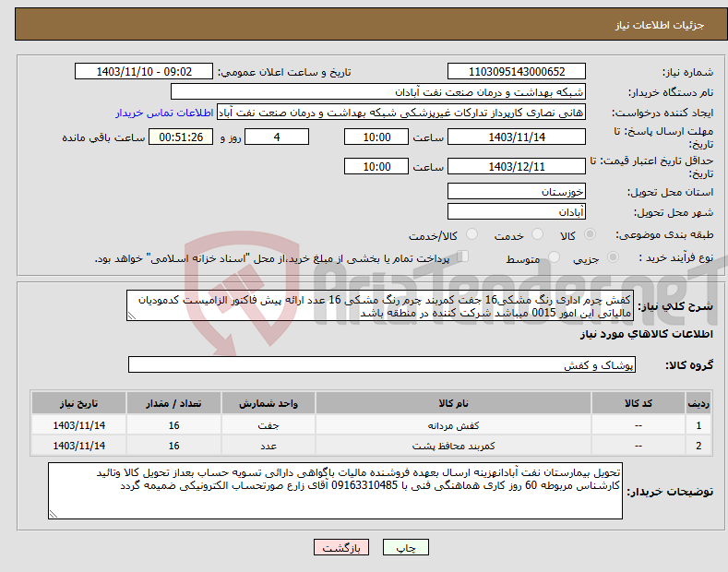This screenshot has width=728, height=572.
Task: Click need date 1403/11/14 in row 2
Action: click(x=79, y=446)
